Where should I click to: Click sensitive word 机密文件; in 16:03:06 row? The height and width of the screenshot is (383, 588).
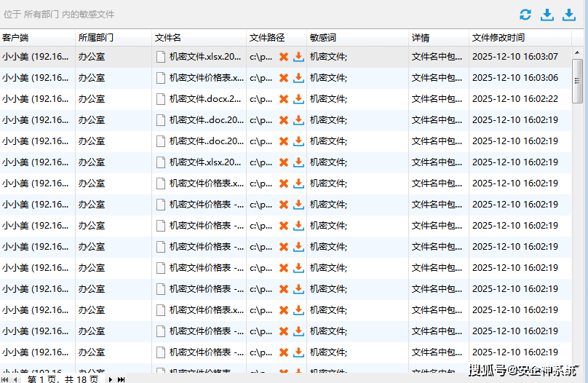point(328,78)
